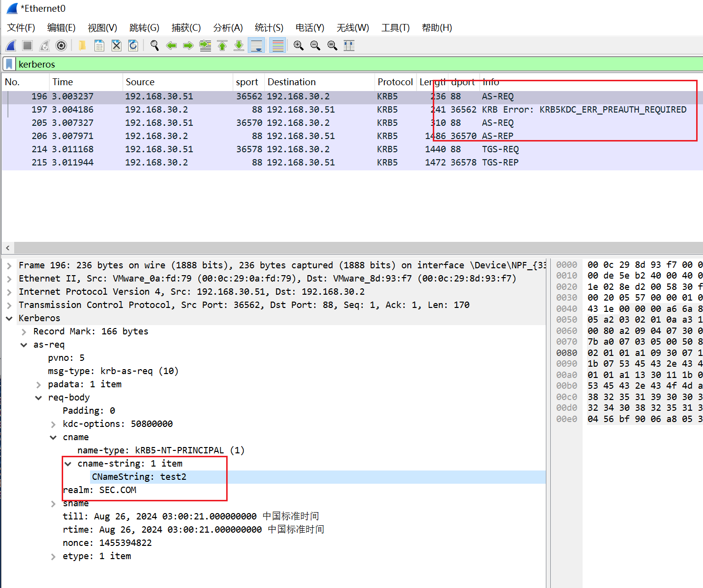Viewport: 703px width, 588px height.
Task: Close the capture file icon
Action: pos(116,46)
